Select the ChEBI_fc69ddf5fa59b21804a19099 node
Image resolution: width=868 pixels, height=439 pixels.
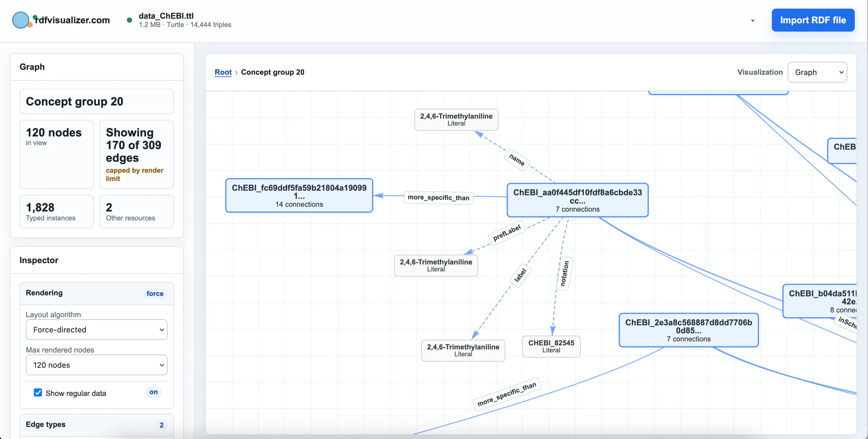click(x=299, y=196)
